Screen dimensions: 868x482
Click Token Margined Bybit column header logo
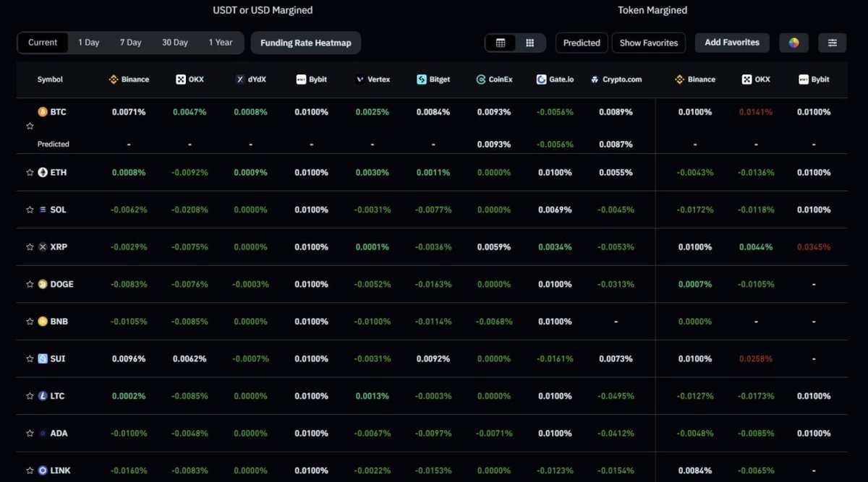[x=803, y=79]
